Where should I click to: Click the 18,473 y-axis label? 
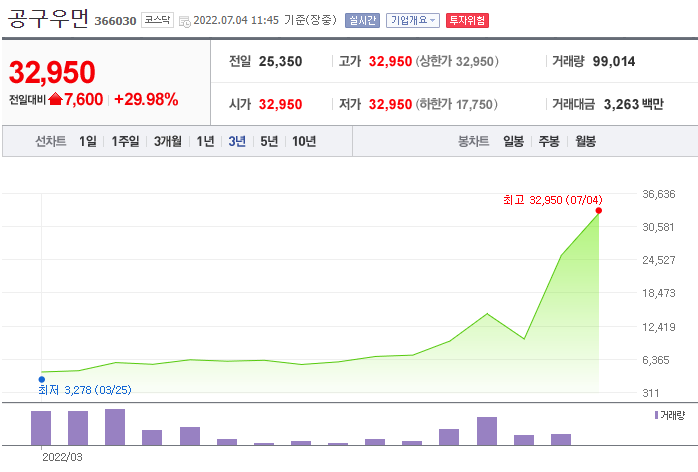tap(659, 293)
